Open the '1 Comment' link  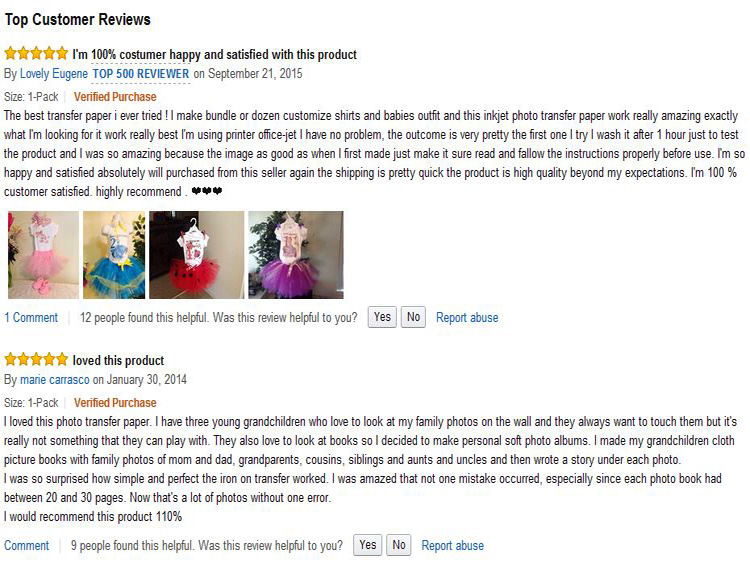coord(31,318)
